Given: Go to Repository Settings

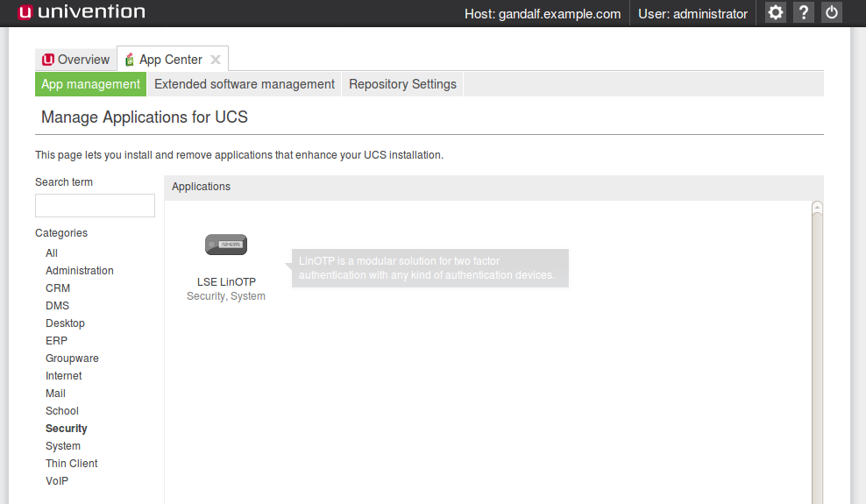Looking at the screenshot, I should pyautogui.click(x=402, y=84).
